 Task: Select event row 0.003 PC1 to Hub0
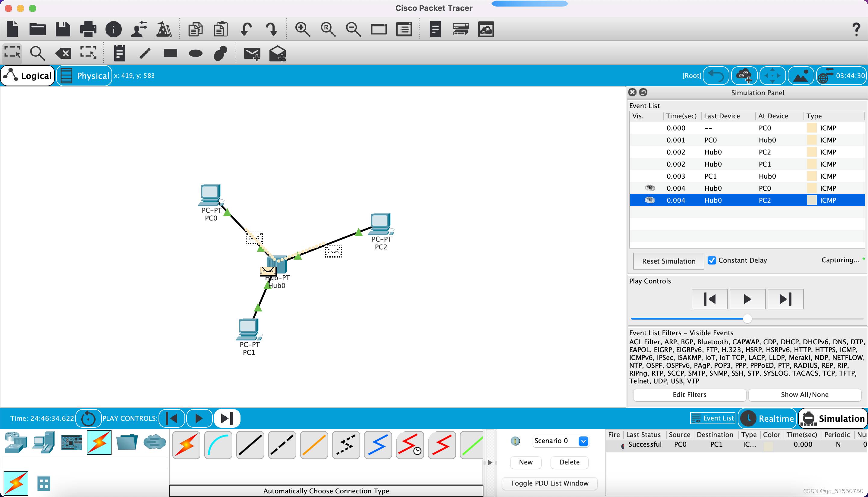(x=747, y=176)
